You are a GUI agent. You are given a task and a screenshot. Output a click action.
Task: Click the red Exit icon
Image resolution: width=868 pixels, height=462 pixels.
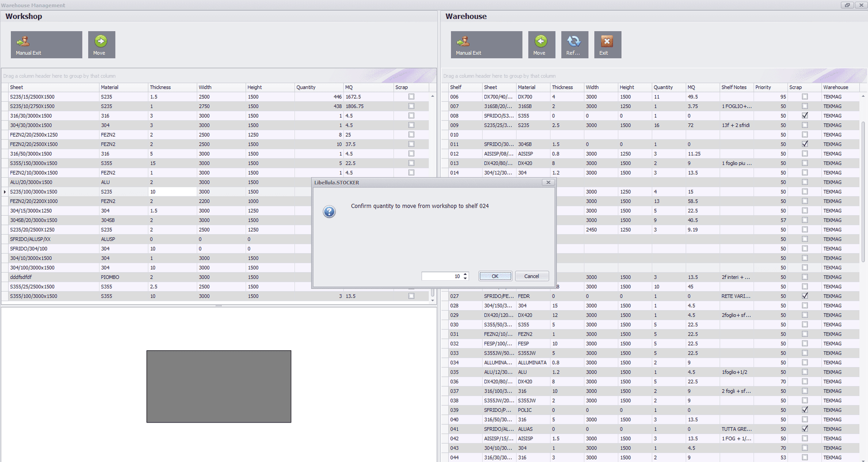607,41
